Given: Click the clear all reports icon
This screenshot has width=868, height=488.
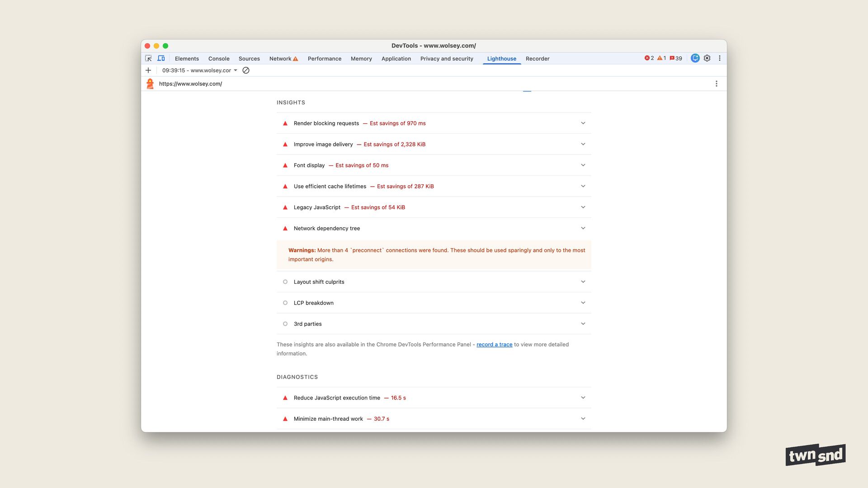Looking at the screenshot, I should [x=246, y=70].
